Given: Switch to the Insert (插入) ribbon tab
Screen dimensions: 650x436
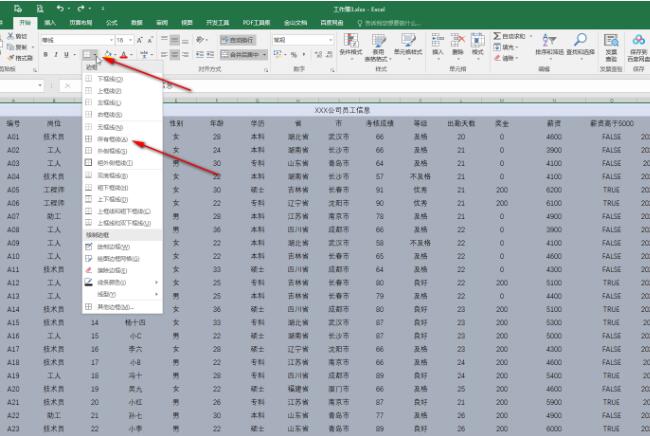Looking at the screenshot, I should (50, 23).
